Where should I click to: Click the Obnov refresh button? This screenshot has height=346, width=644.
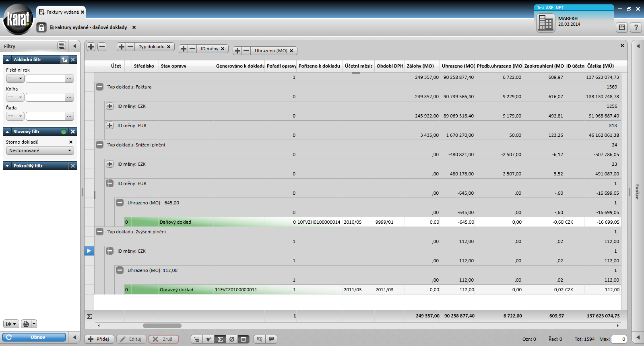(34, 337)
